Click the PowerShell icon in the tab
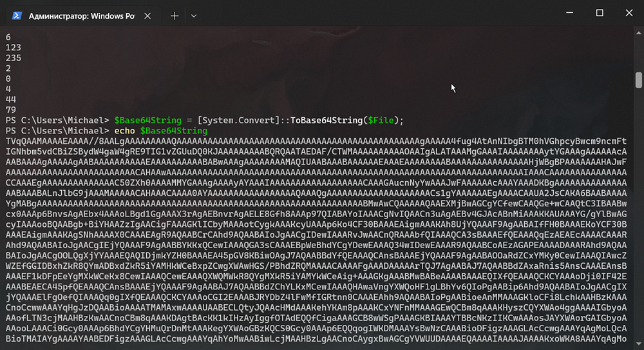This screenshot has height=350, width=644. point(17,15)
